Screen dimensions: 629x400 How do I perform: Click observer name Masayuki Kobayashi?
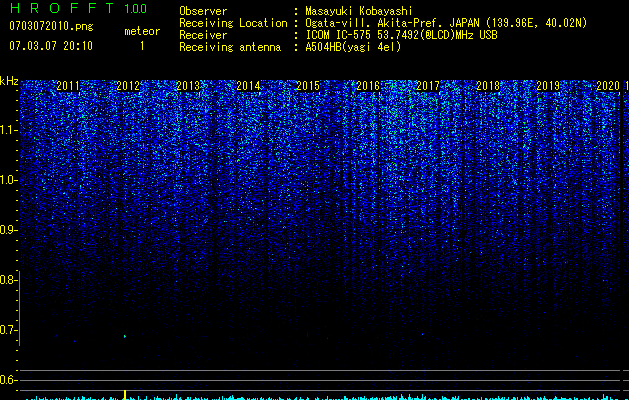[359, 11]
